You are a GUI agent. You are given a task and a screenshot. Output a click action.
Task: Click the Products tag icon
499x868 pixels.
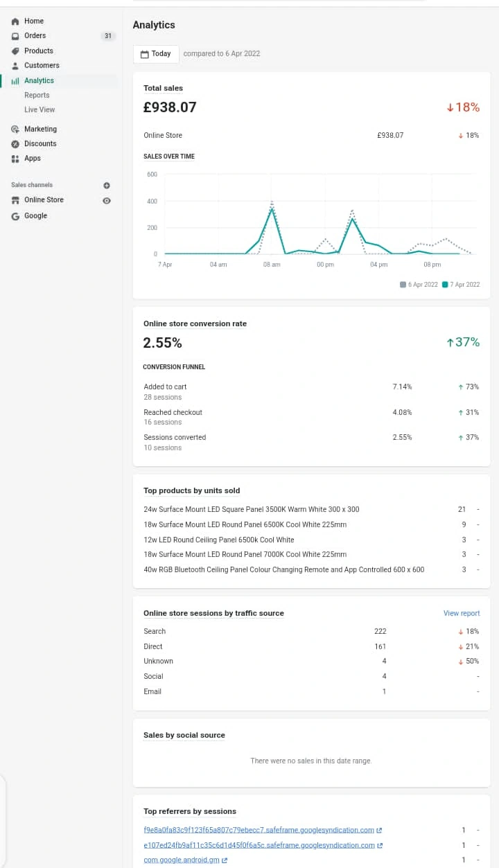point(15,51)
